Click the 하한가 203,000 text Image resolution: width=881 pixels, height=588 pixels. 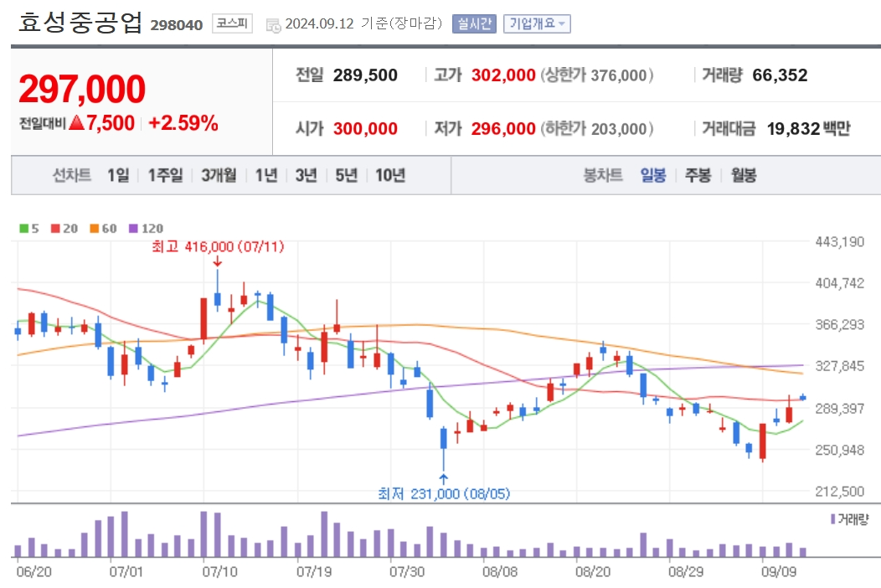click(597, 129)
